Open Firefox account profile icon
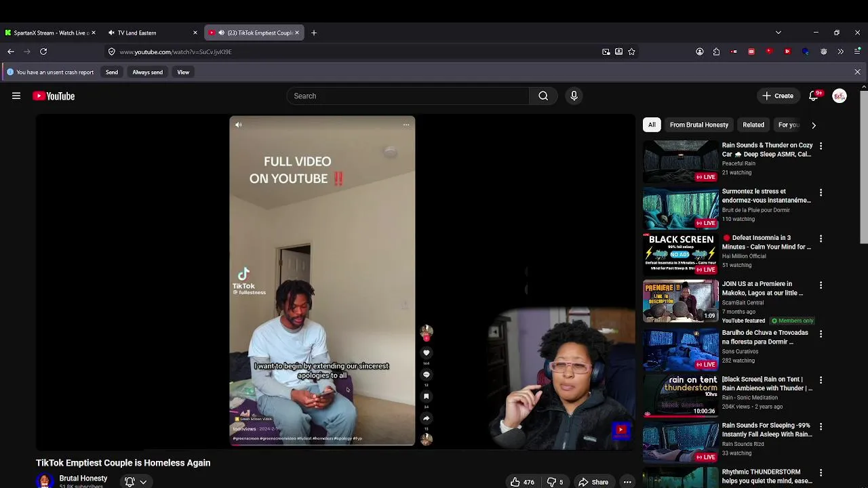The height and width of the screenshot is (488, 868). [x=700, y=52]
